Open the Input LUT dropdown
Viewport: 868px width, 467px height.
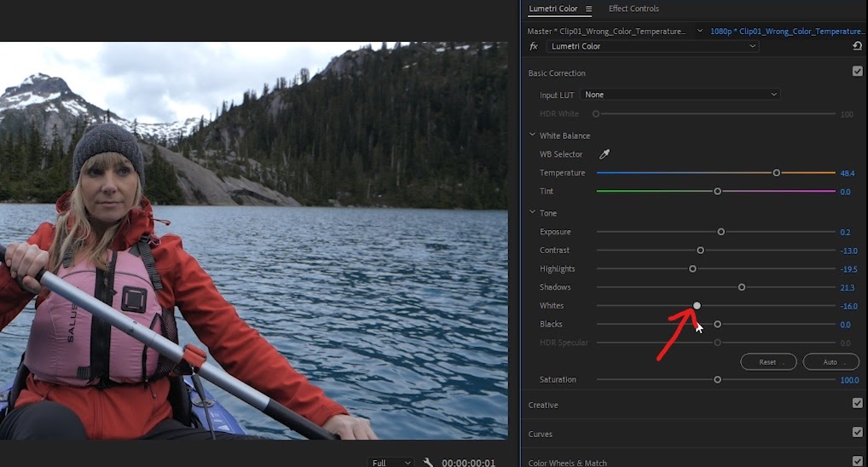pyautogui.click(x=680, y=95)
